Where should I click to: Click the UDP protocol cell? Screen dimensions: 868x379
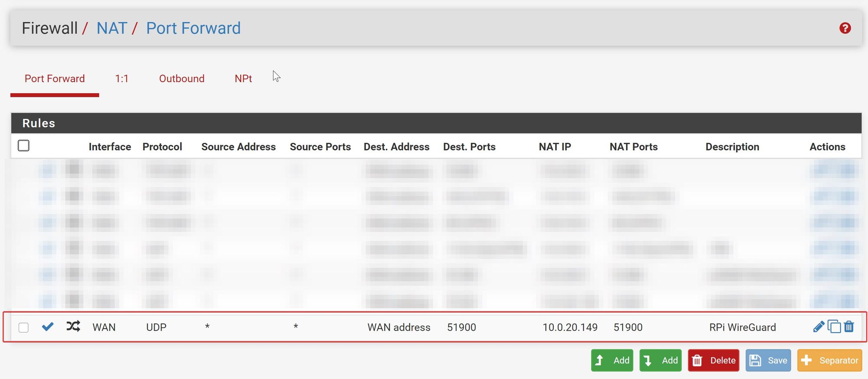tap(156, 327)
